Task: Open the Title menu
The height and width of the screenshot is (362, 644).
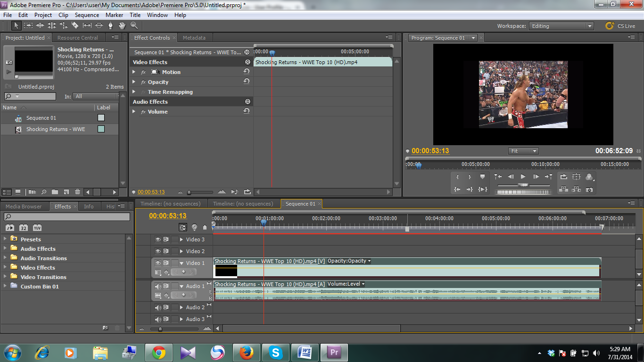Action: tap(135, 15)
